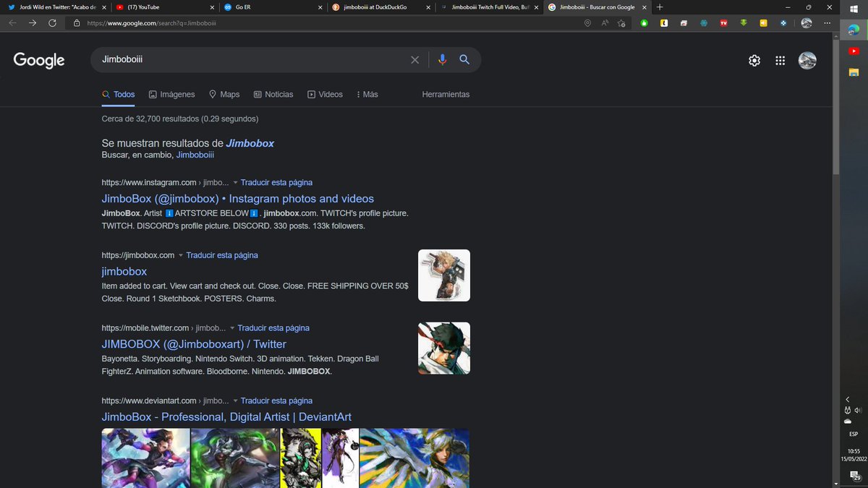Open the jimbobox site result title
Screen dimensions: 868x488
[x=124, y=272]
